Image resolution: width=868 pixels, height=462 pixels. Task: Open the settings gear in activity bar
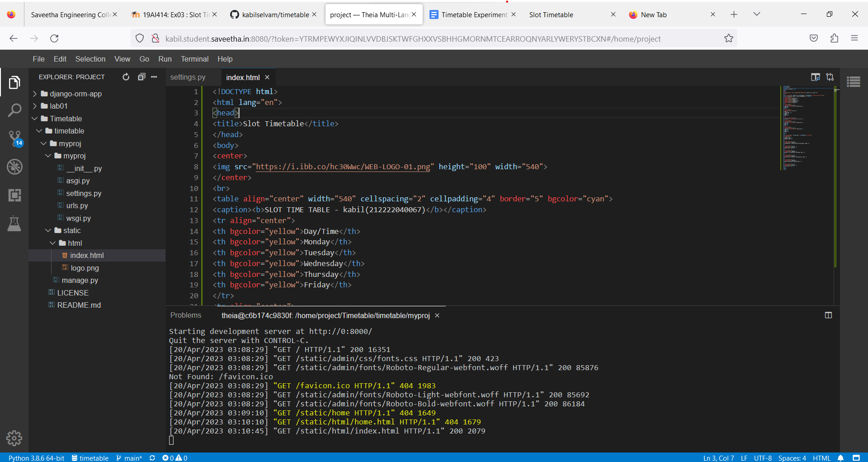pyautogui.click(x=14, y=438)
